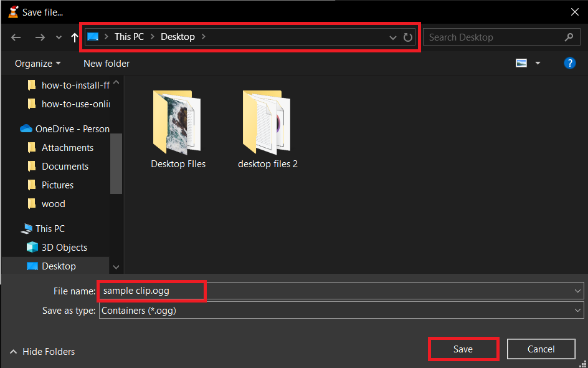Go up one folder level
This screenshot has width=588, height=368.
[x=73, y=37]
